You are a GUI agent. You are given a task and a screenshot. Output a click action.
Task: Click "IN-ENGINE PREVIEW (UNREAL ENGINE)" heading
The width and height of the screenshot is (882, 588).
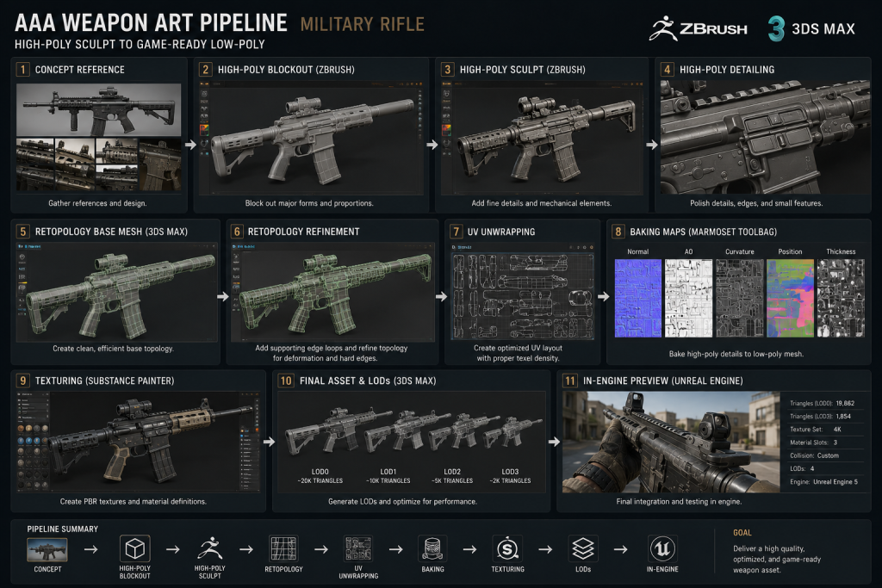[x=662, y=381]
